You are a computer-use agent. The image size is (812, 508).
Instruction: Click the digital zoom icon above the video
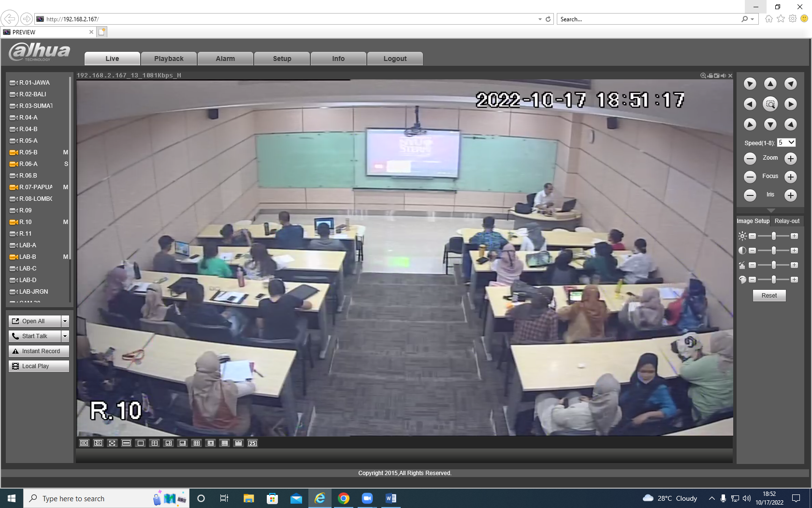pos(703,75)
